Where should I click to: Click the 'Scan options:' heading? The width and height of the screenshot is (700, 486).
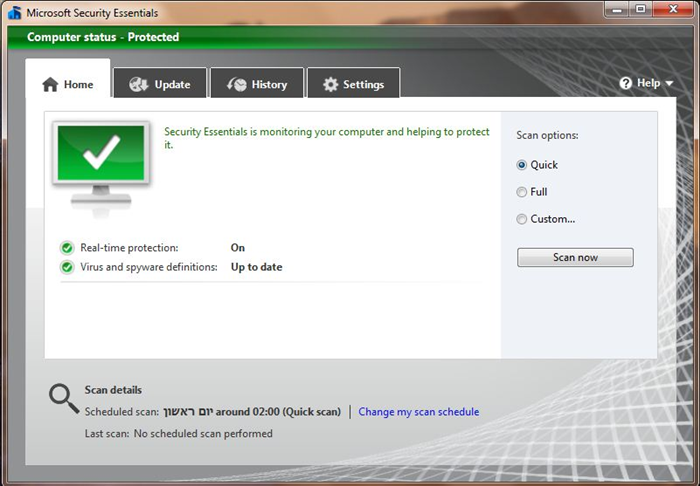tap(547, 135)
